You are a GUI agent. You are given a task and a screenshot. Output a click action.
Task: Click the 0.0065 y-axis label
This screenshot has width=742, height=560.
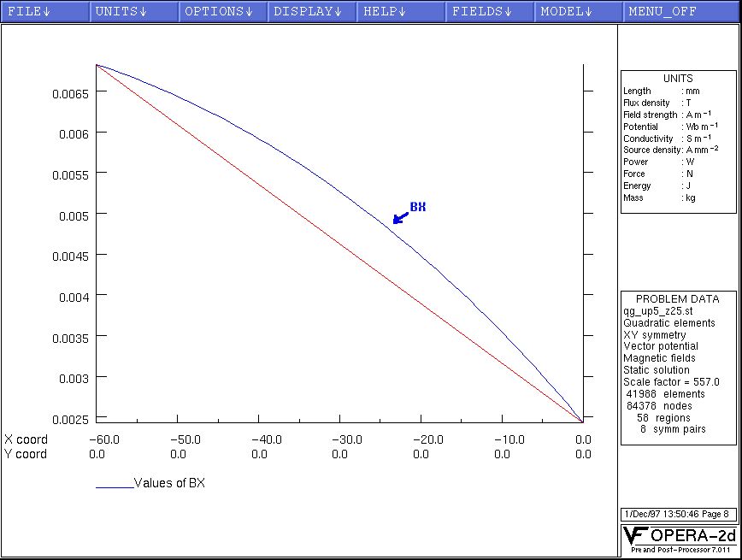[70, 94]
